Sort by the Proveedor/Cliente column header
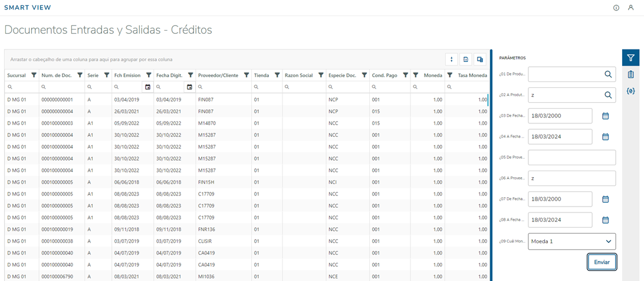Viewport: 644px width, 281px height. [x=218, y=76]
